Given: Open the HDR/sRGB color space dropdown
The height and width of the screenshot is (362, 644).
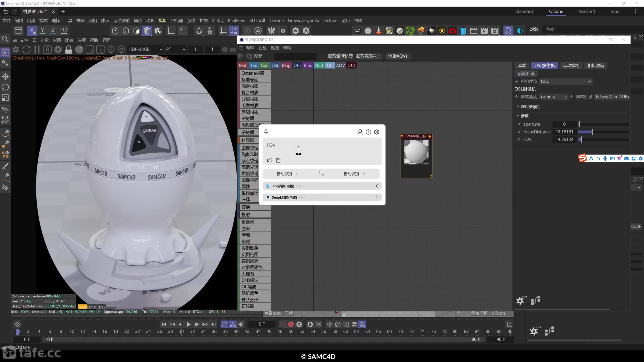Looking at the screenshot, I should click(x=145, y=49).
